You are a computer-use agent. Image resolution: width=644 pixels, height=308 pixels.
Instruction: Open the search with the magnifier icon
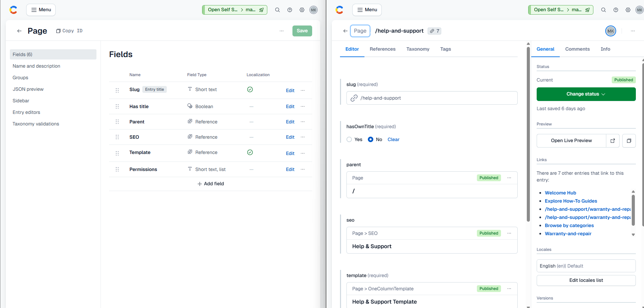tap(278, 10)
